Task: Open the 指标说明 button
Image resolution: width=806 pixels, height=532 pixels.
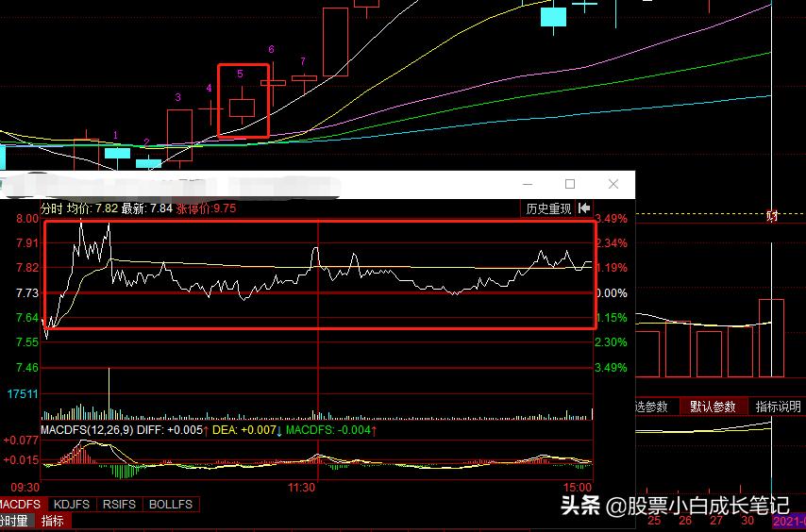Action: pos(778,407)
